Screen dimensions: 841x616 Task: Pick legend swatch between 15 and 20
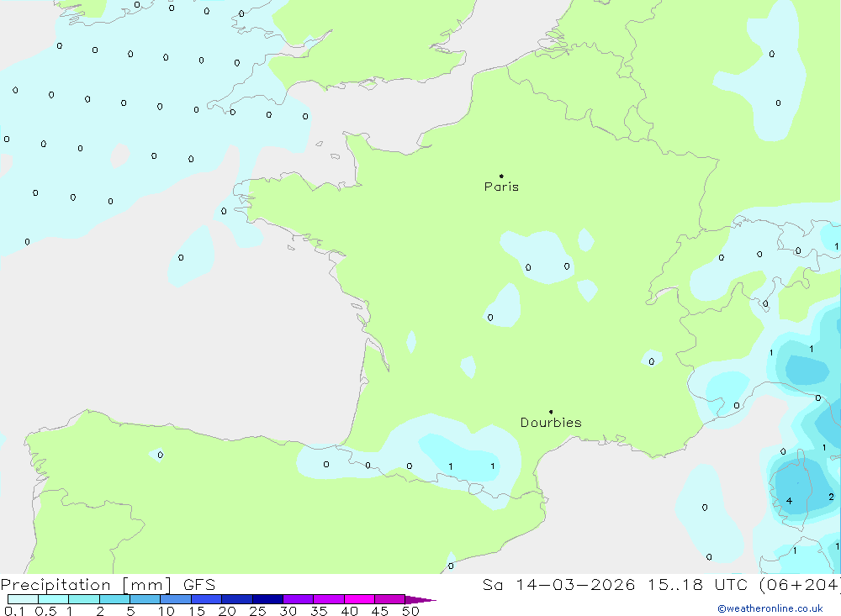pos(207,599)
